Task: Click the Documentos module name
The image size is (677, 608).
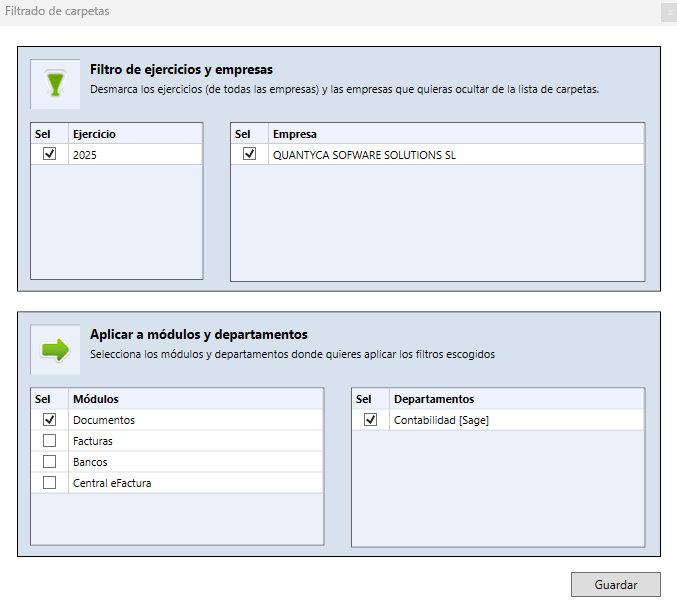Action: tap(104, 420)
